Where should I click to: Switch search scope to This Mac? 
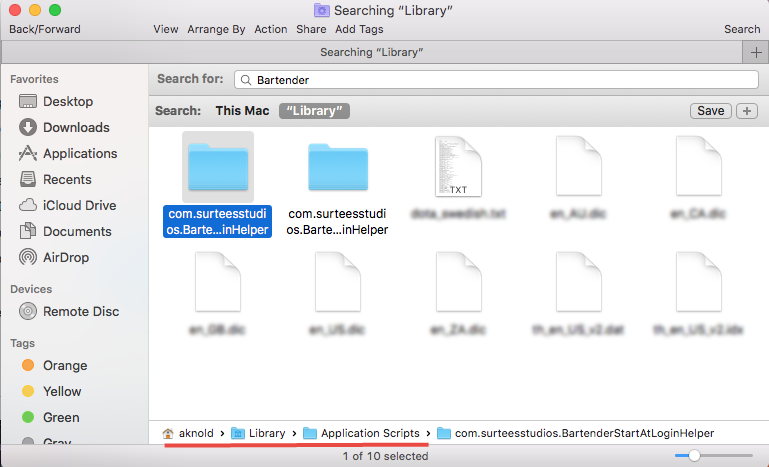click(x=242, y=111)
